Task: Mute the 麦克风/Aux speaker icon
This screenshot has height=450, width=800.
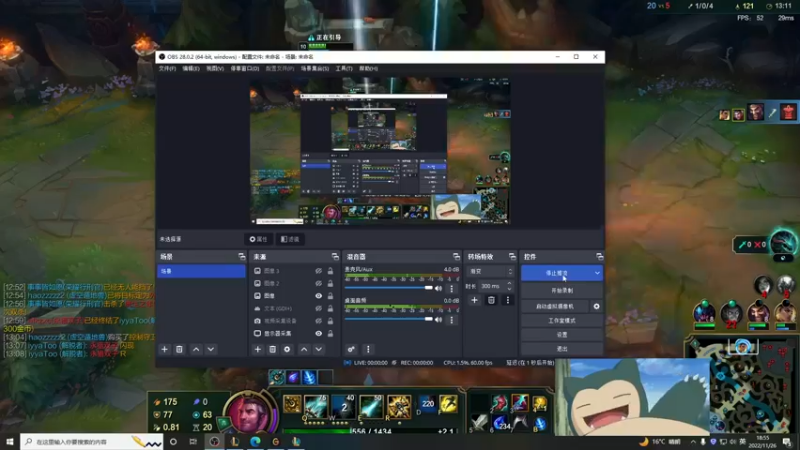Action: click(x=438, y=288)
